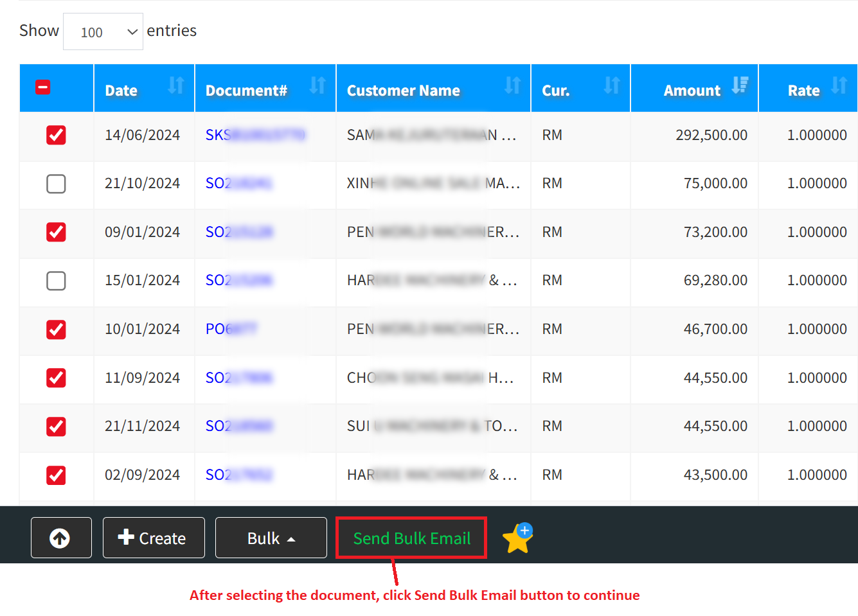Sort by Rate column sort icon
Image resolution: width=858 pixels, height=616 pixels.
point(839,85)
